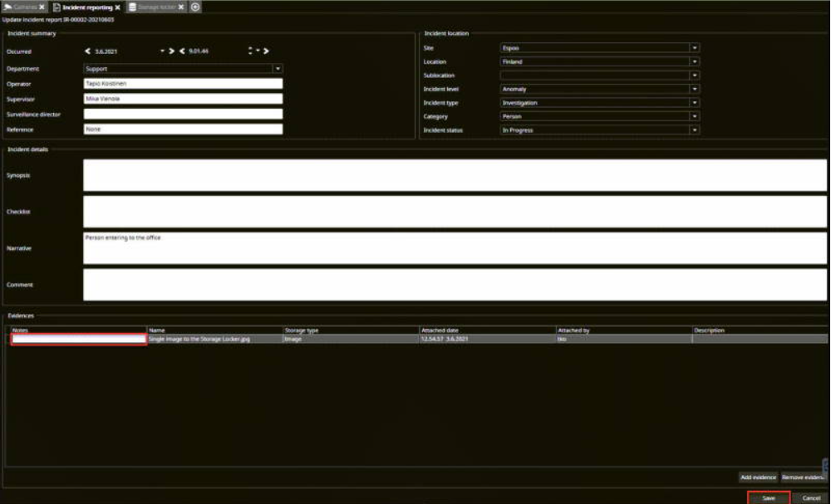Screen dimensions: 831x504
Task: Click the Add evidence button
Action: (758, 477)
